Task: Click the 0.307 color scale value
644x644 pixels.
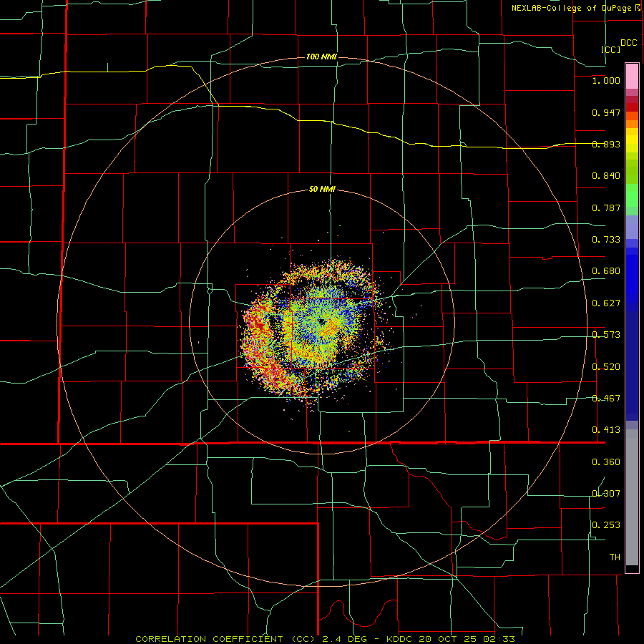Action: (x=606, y=494)
